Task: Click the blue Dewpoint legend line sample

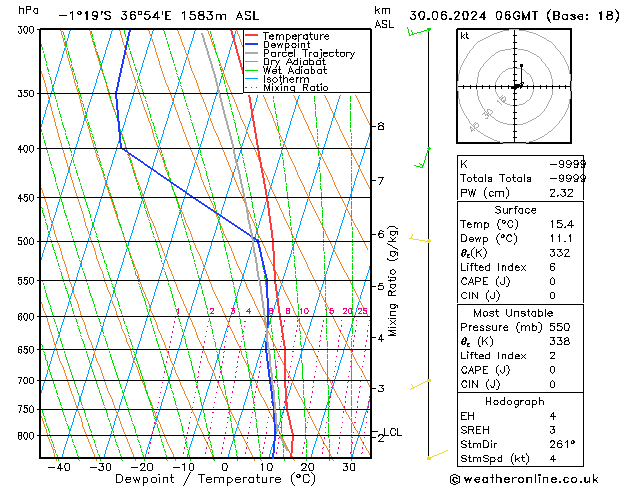Action: coord(252,44)
